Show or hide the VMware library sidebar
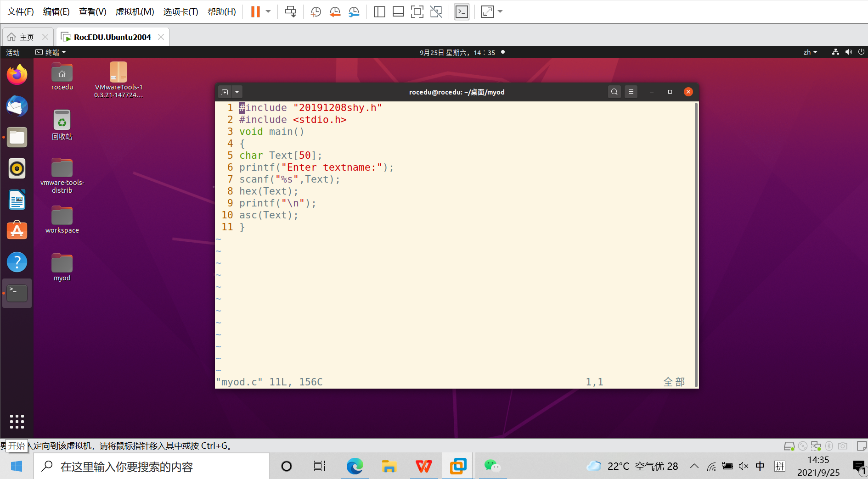868x479 pixels. point(379,11)
